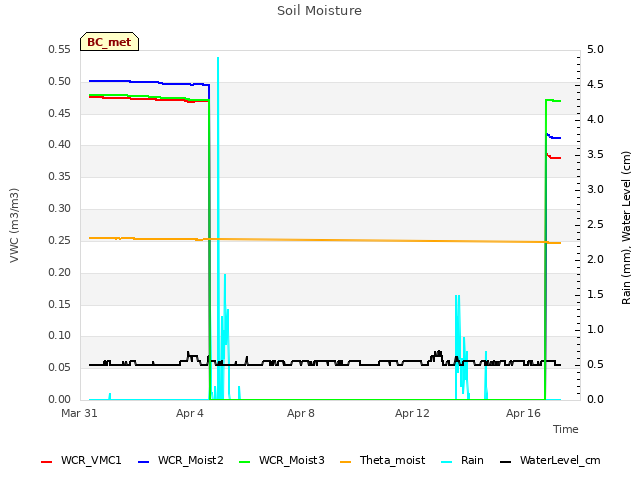Screen dimensions: 640x480
Task: Click the 3.5 right axis value
Action: click(595, 154)
